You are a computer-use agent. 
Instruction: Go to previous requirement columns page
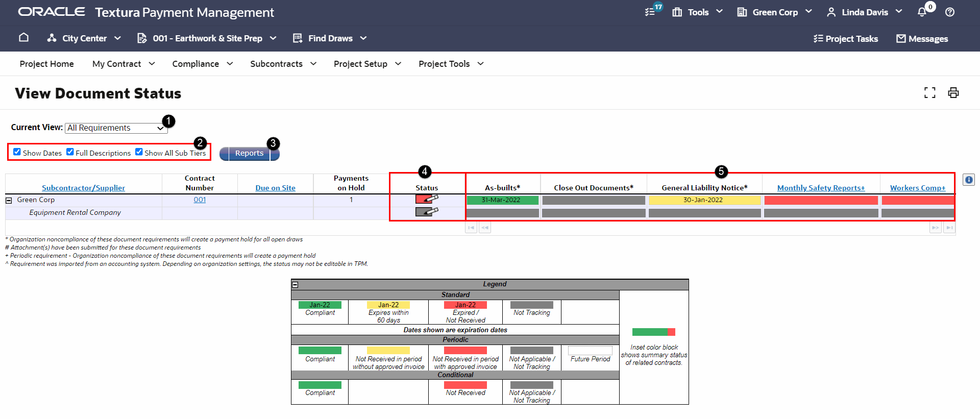click(x=485, y=228)
